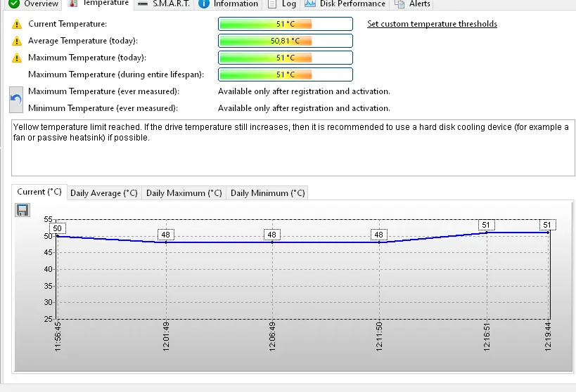Click the 51 label at 12:16:51

coord(486,225)
